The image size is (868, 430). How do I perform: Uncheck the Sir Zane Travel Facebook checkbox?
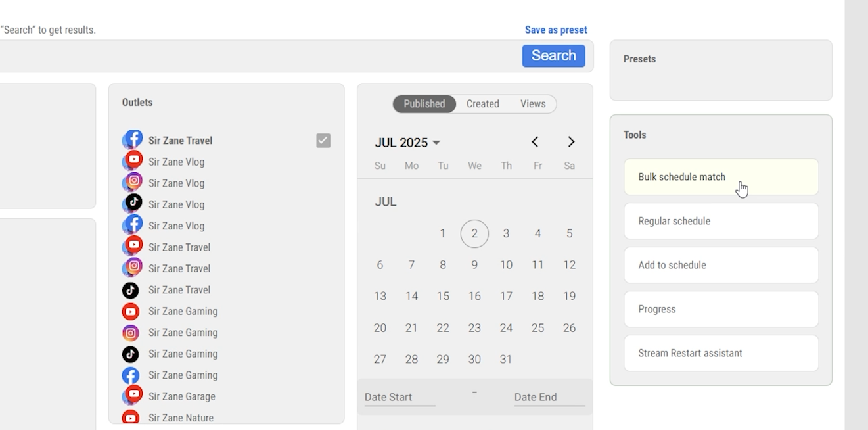click(323, 141)
